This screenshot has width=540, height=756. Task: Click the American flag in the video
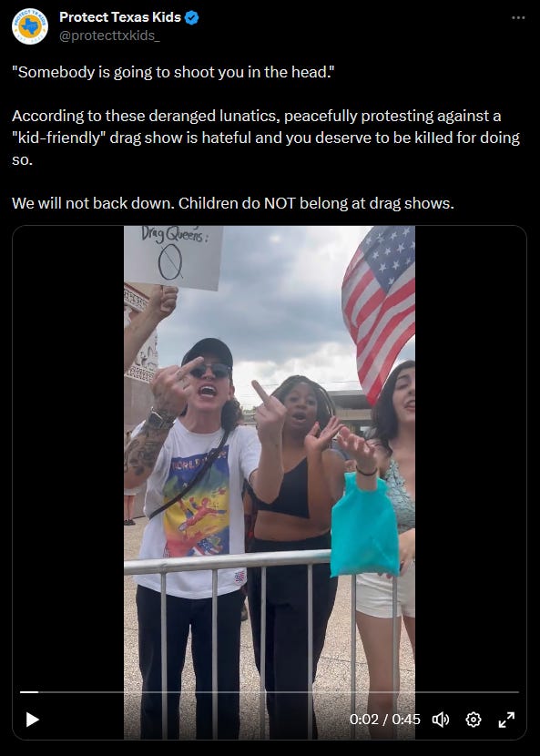coord(379,311)
